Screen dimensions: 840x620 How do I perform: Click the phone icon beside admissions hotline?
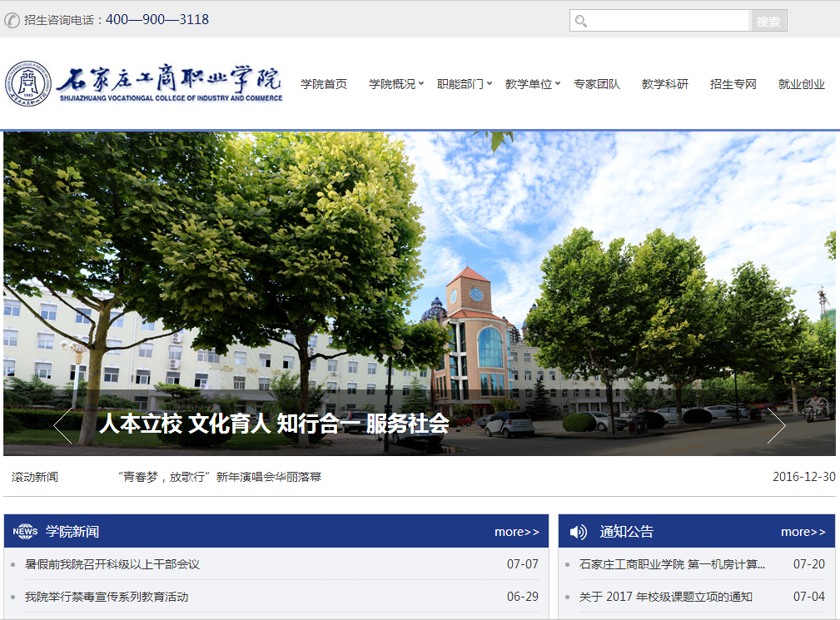pos(12,20)
